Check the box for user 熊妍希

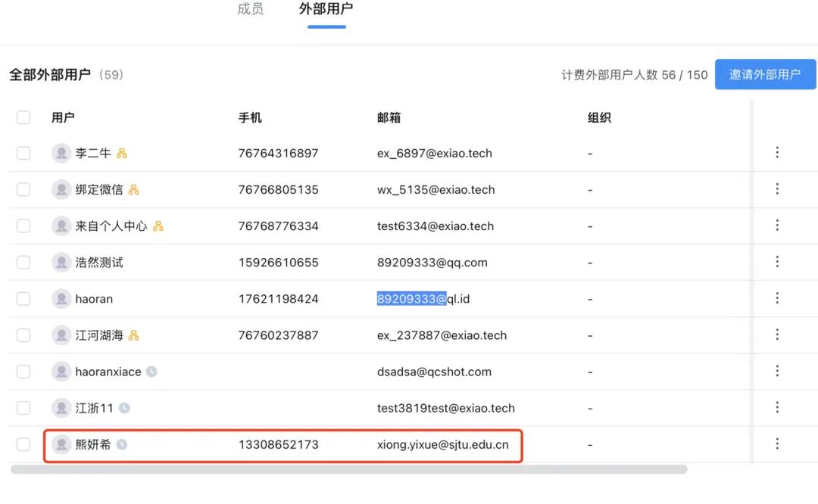pos(23,444)
